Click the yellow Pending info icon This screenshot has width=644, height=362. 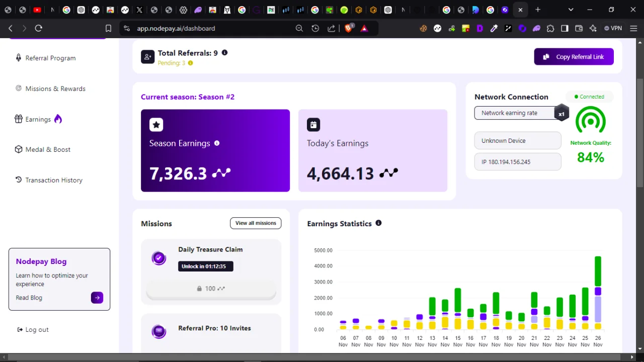[x=190, y=63]
